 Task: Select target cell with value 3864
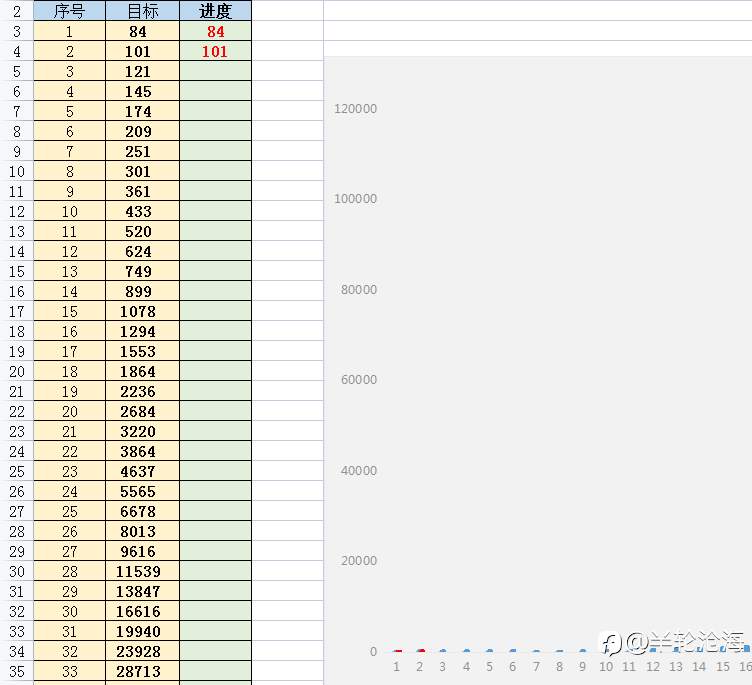(x=142, y=451)
